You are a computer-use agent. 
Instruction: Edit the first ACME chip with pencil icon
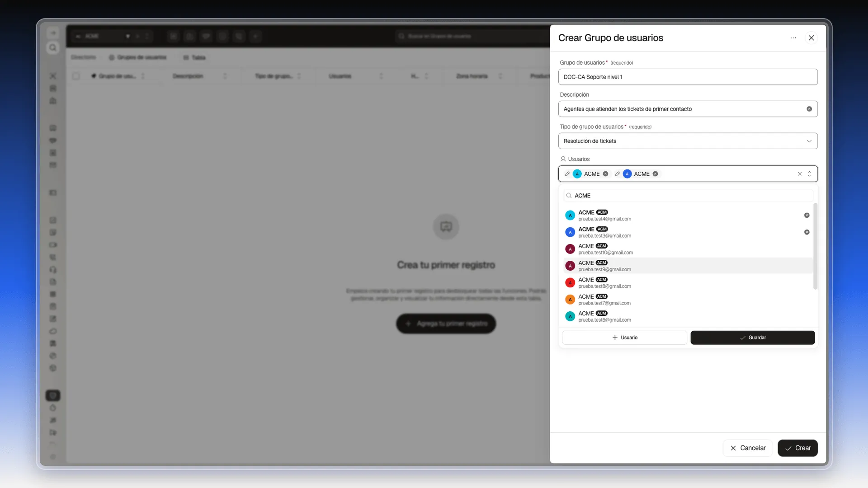coord(567,174)
